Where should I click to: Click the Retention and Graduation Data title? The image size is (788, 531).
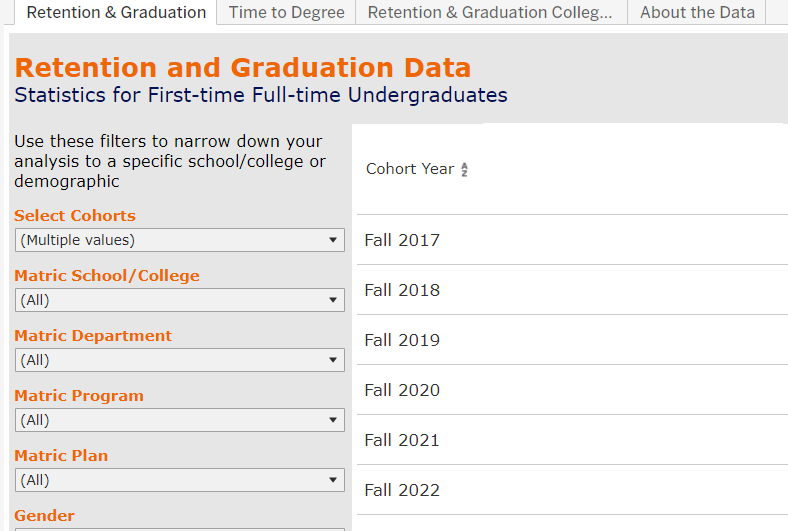[x=243, y=68]
